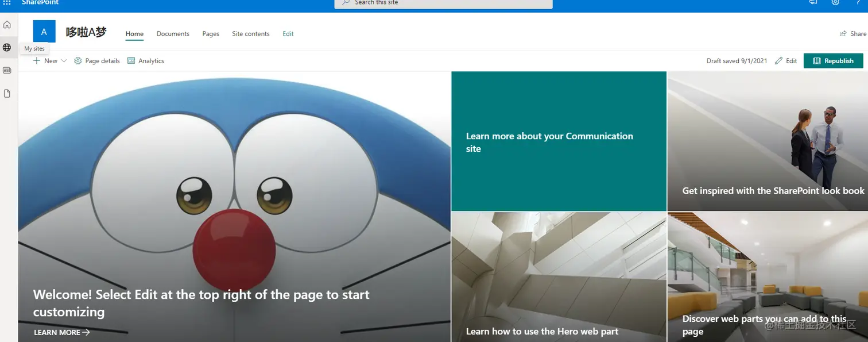868x342 pixels.
Task: Select the Home navigation tab
Action: click(135, 34)
